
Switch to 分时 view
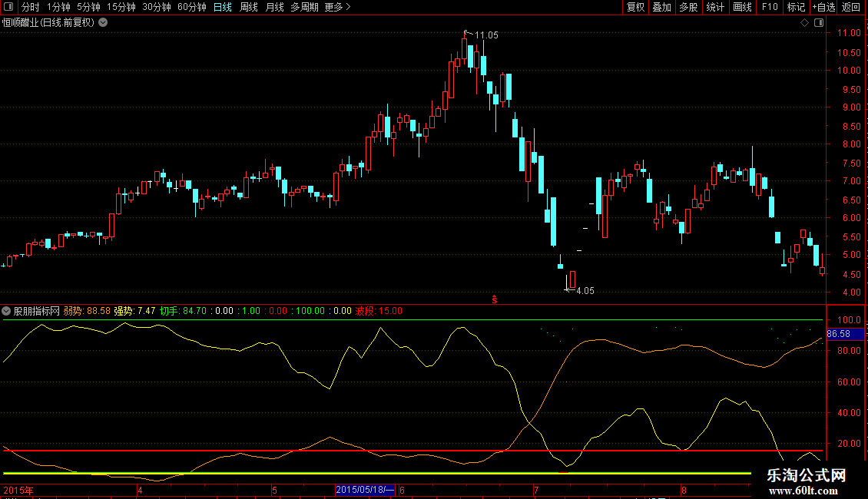[x=31, y=7]
